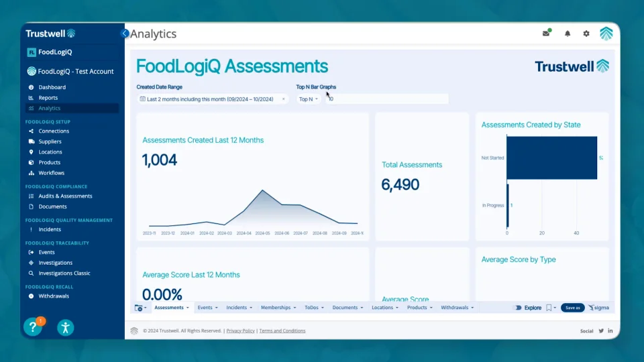Click the Connections share icon
The height and width of the screenshot is (362, 644).
(31, 131)
